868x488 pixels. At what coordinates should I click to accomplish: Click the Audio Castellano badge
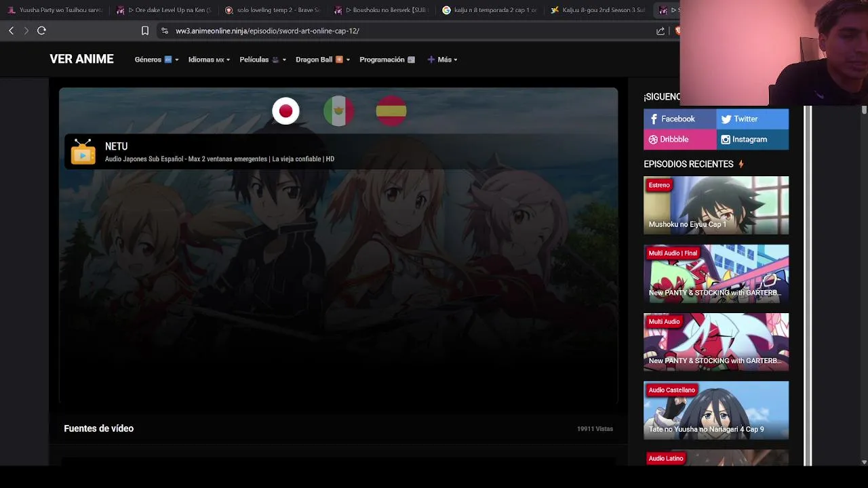pyautogui.click(x=671, y=390)
